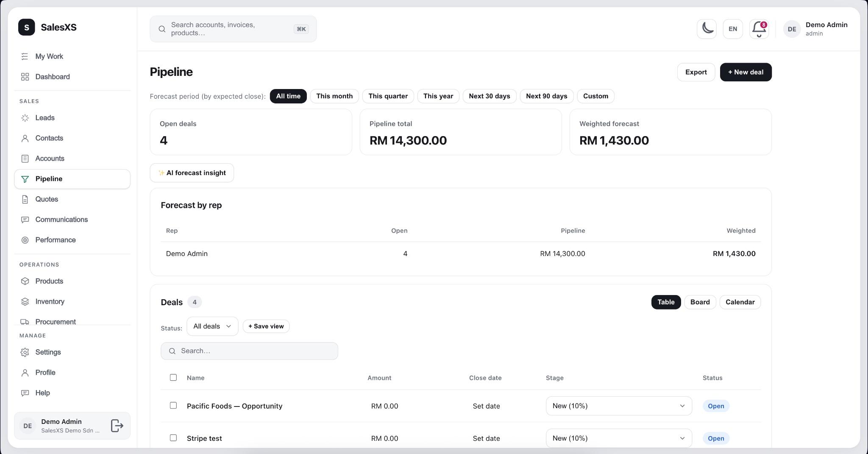Click Set date for Pacific Foods deal
Viewport: 868px width, 454px height.
point(486,406)
